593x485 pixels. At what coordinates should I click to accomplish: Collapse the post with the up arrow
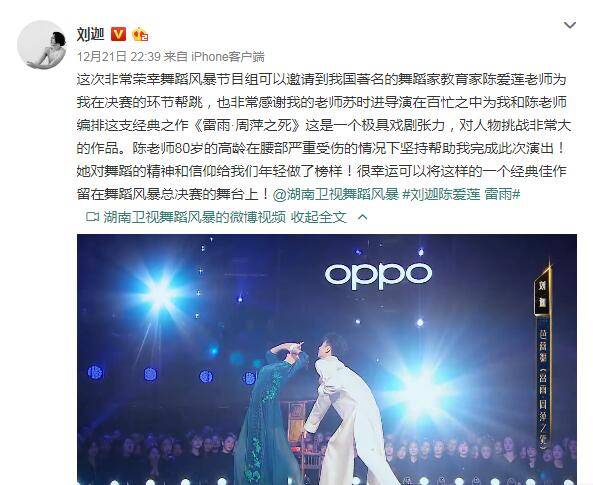point(362,217)
